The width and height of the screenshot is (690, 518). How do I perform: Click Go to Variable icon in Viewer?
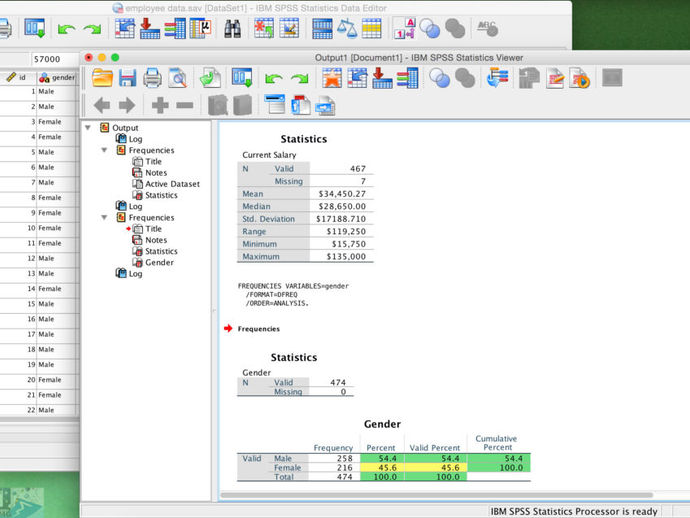click(x=382, y=78)
